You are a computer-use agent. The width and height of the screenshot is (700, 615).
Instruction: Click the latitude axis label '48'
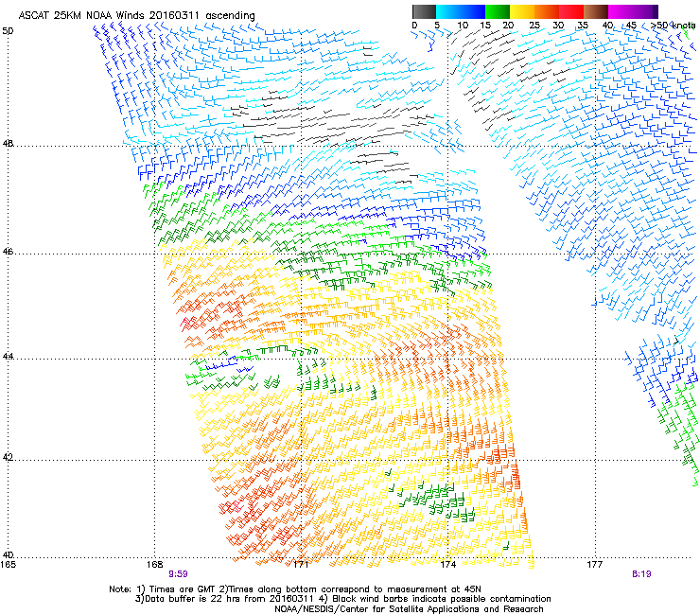[x=9, y=144]
